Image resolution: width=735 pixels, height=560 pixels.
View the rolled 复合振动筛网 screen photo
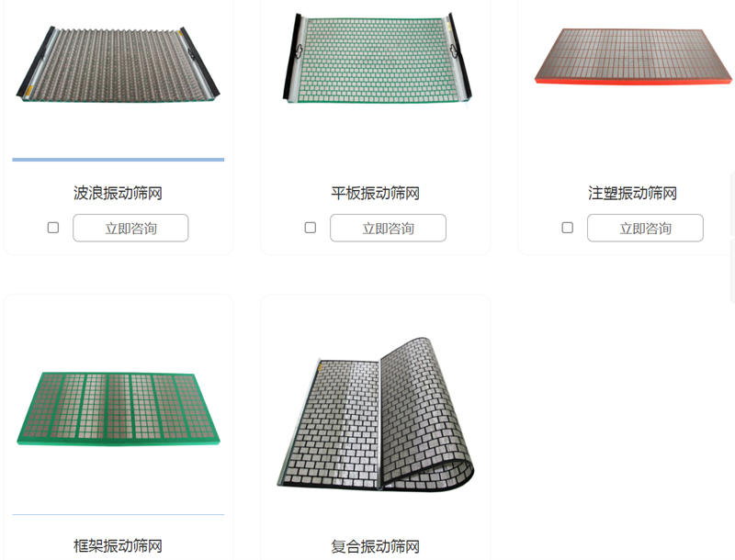coord(376,414)
